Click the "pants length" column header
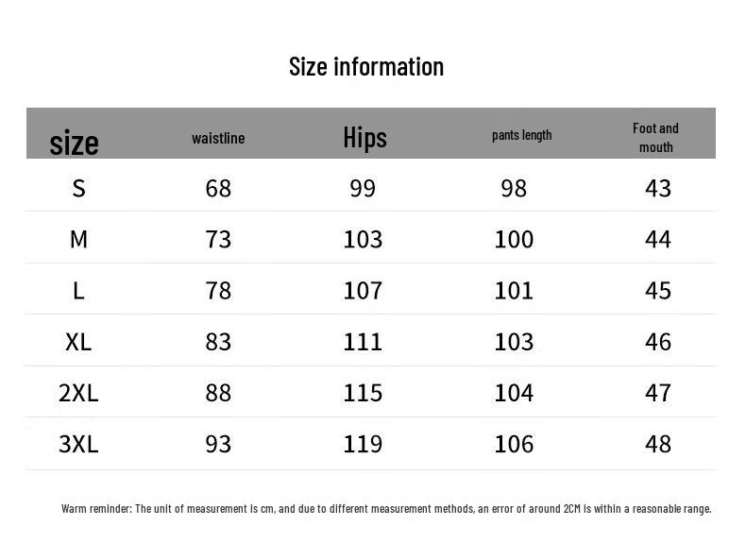Viewport: 746px width, 560px height. click(x=521, y=135)
